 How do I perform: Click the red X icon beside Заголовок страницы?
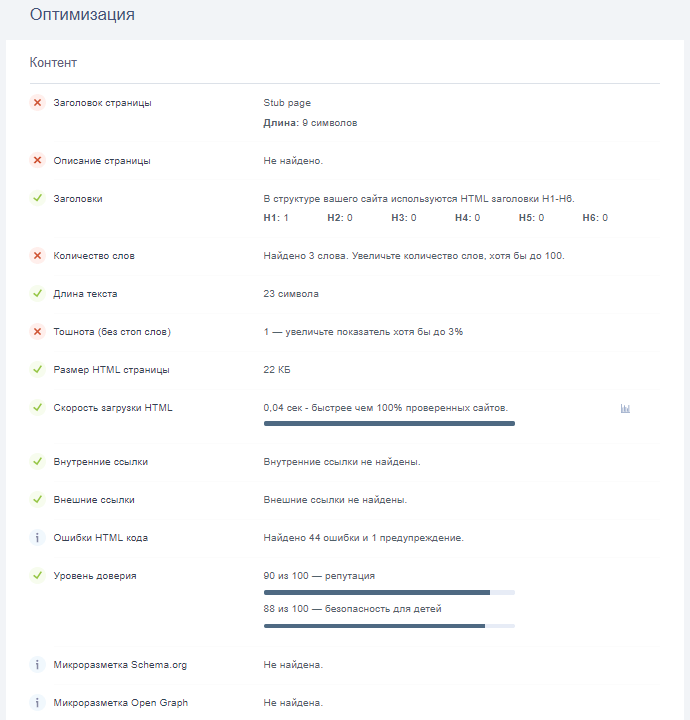[37, 103]
